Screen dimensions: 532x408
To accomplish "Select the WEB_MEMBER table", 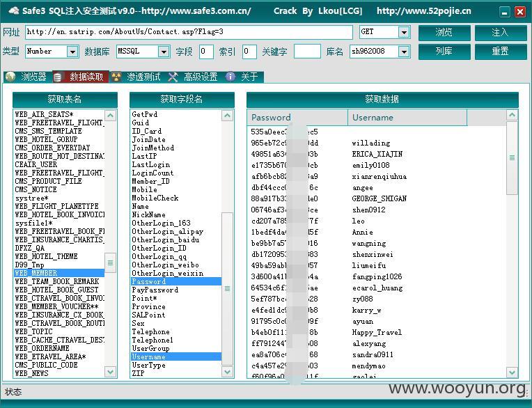I will (59, 273).
